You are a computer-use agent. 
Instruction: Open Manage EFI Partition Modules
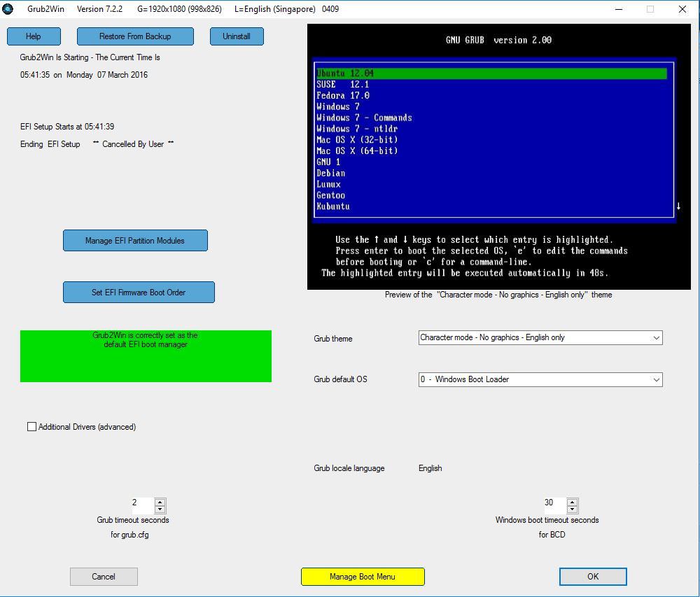point(135,240)
